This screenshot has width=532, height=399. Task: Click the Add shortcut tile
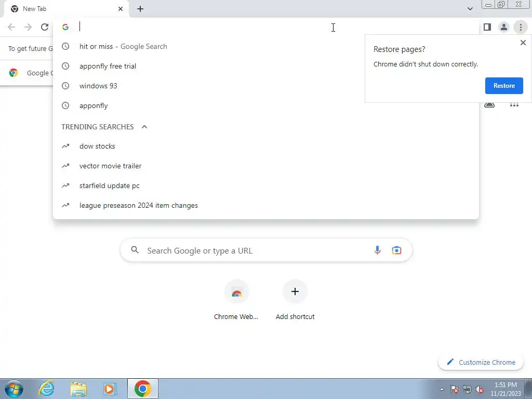click(x=295, y=300)
